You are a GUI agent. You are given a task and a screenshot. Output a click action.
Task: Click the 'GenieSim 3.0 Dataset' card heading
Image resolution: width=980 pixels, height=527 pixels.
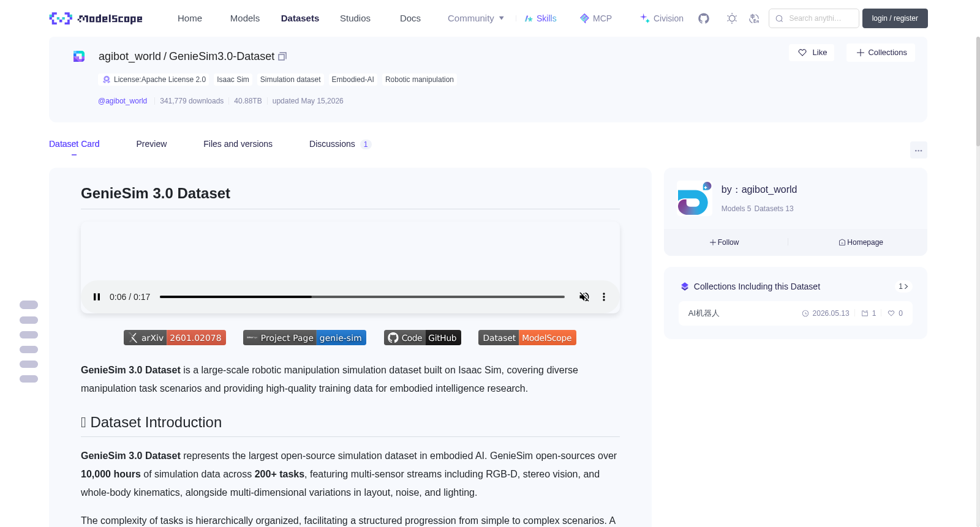coord(156,193)
